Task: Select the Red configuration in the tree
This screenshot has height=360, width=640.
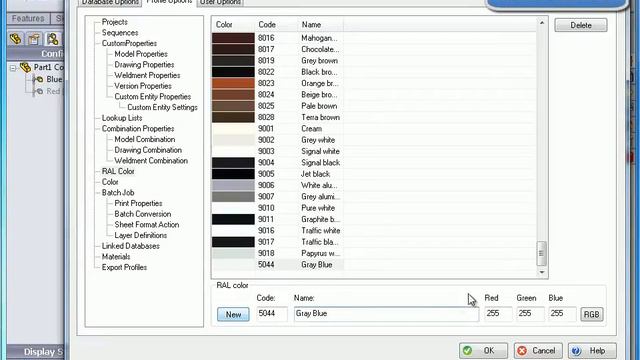Action: 53,91
